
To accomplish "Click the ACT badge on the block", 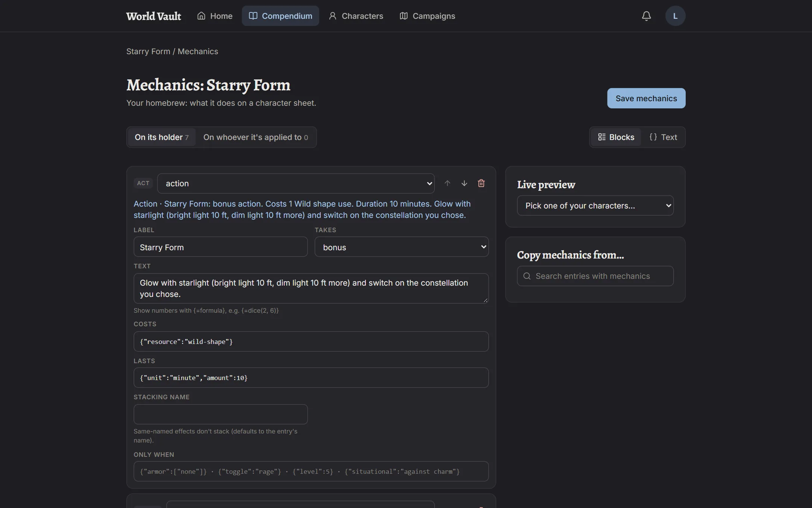I will [x=143, y=183].
